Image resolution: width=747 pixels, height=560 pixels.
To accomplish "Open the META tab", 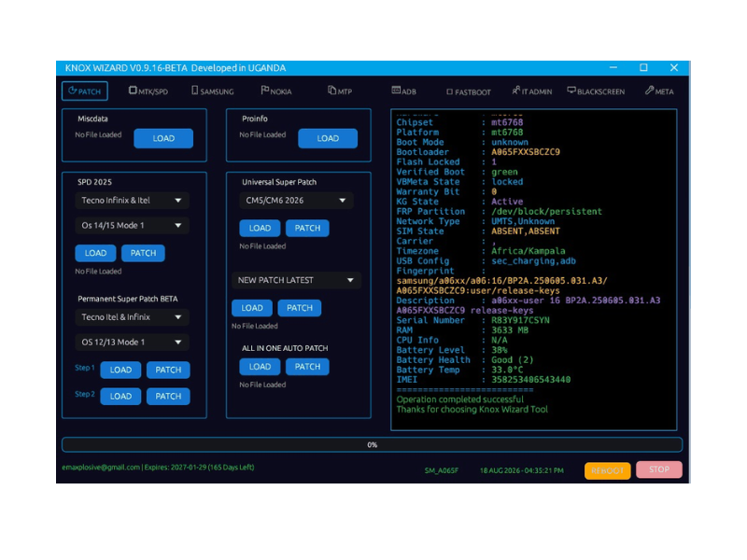I will click(659, 91).
